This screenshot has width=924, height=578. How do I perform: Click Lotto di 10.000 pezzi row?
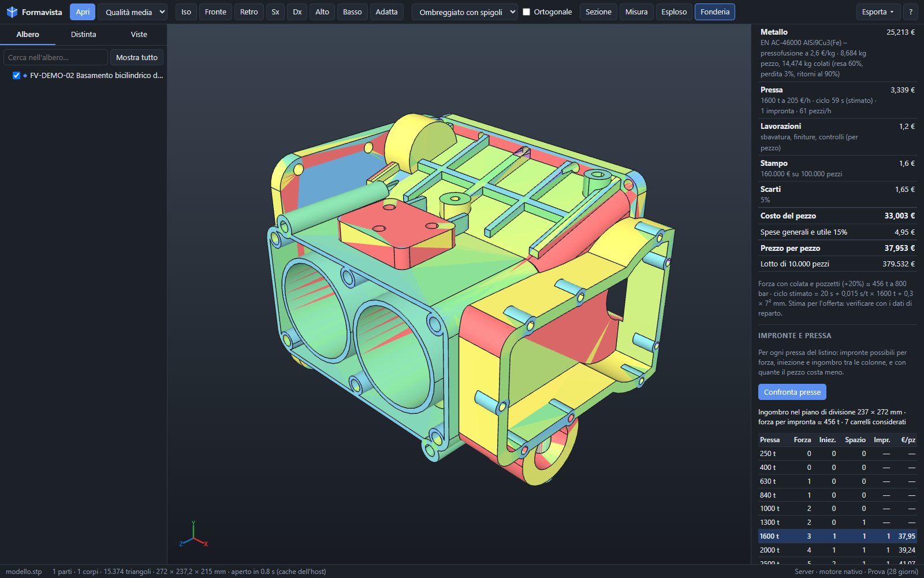click(837, 264)
